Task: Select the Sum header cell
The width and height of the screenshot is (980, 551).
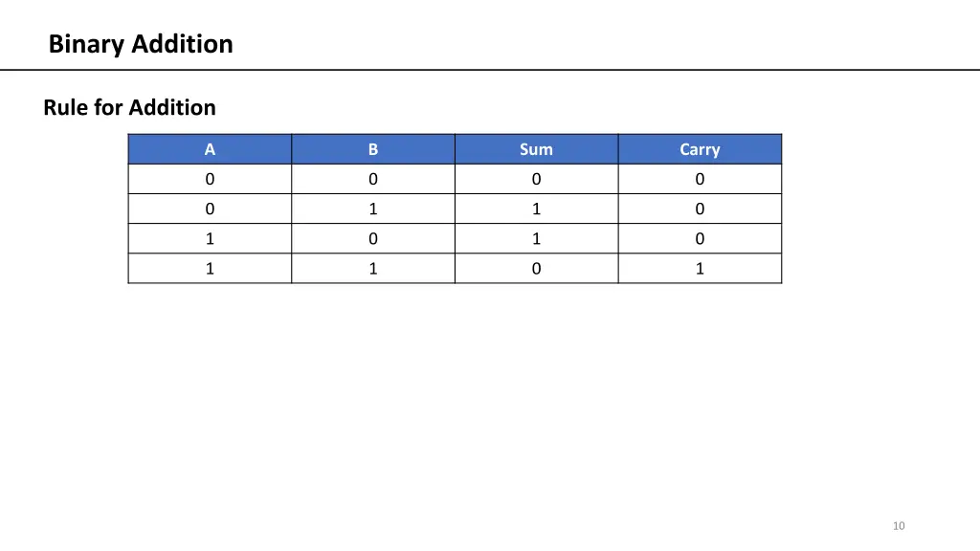Action: [537, 149]
